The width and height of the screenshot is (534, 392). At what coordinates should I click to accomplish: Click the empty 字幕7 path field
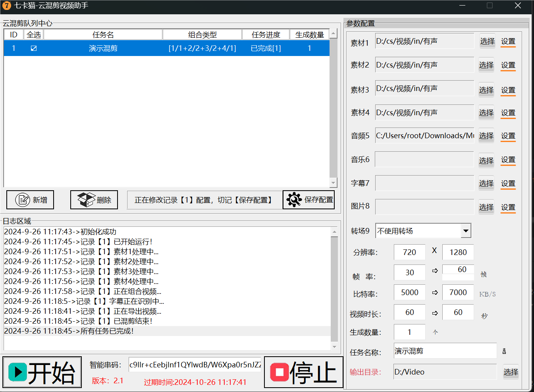click(424, 183)
